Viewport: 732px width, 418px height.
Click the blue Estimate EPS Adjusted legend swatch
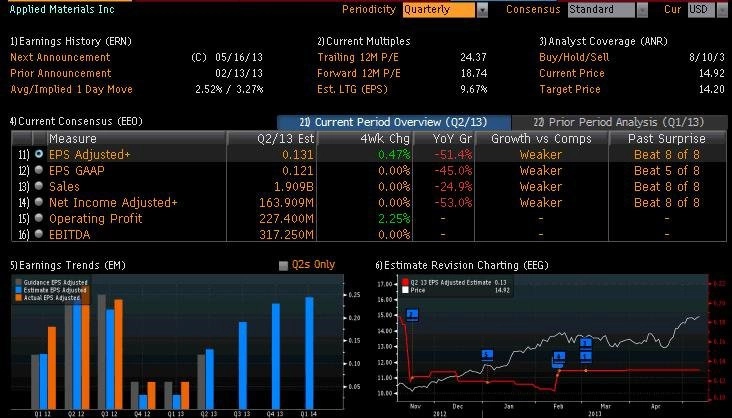click(x=19, y=290)
